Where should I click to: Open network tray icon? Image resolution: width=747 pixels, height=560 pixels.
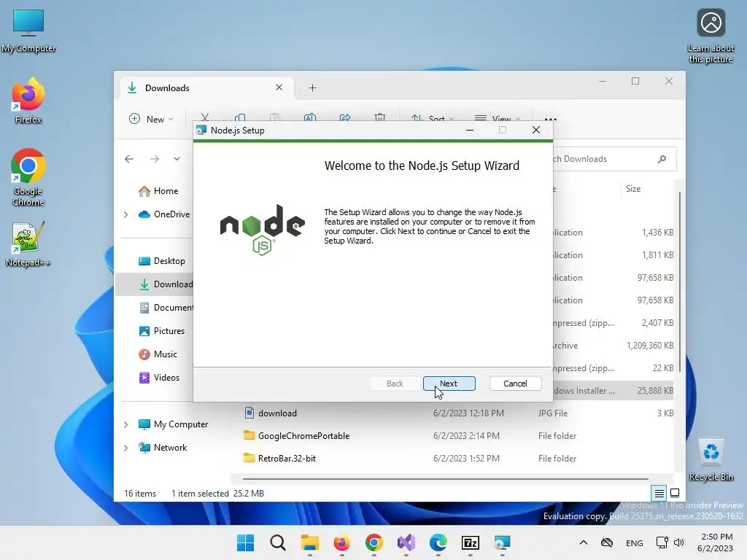click(x=662, y=542)
